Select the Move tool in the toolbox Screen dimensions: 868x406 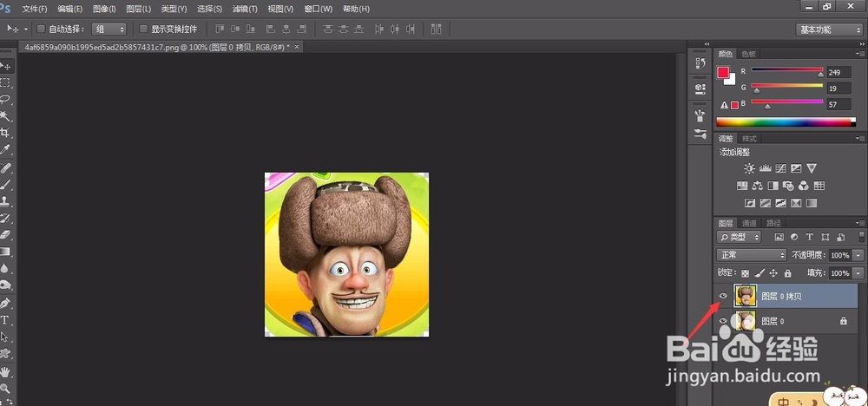pyautogui.click(x=5, y=67)
